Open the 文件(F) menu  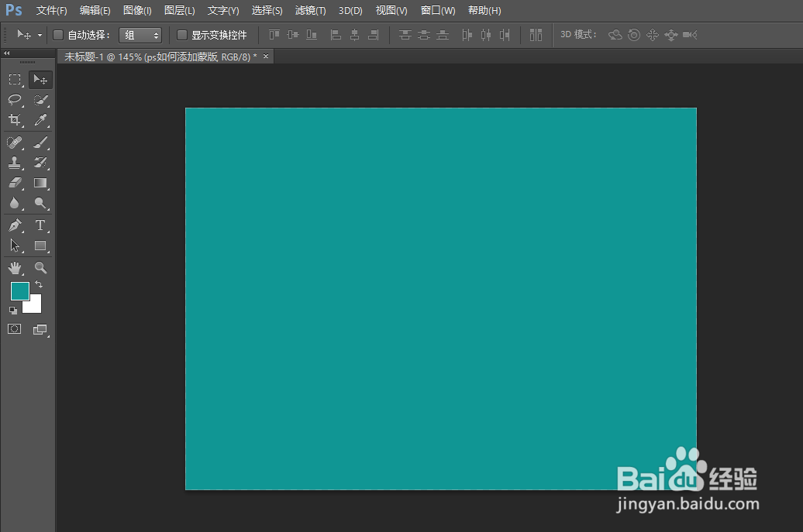pos(51,10)
